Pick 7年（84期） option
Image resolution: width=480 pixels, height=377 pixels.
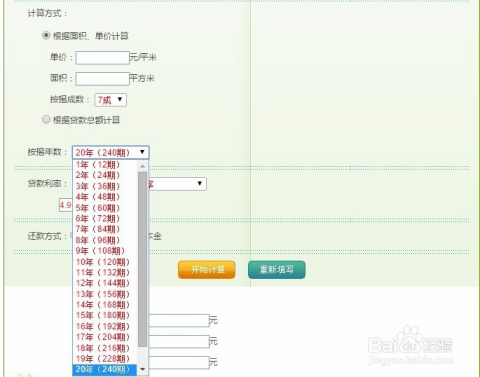(x=105, y=229)
